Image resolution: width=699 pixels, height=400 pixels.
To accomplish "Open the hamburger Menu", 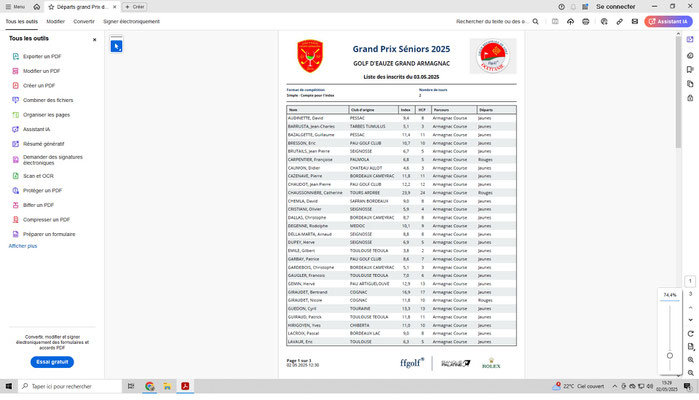I will point(15,7).
